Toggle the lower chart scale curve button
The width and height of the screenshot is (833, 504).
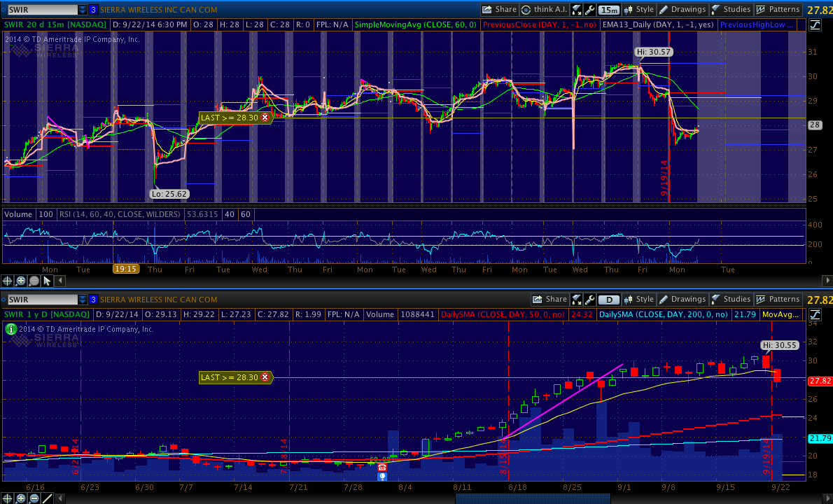[x=815, y=315]
